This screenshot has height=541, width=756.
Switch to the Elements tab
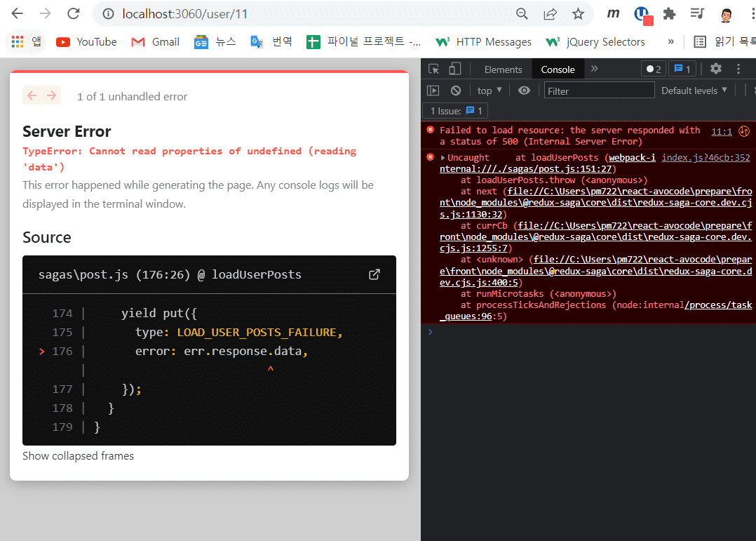[503, 69]
